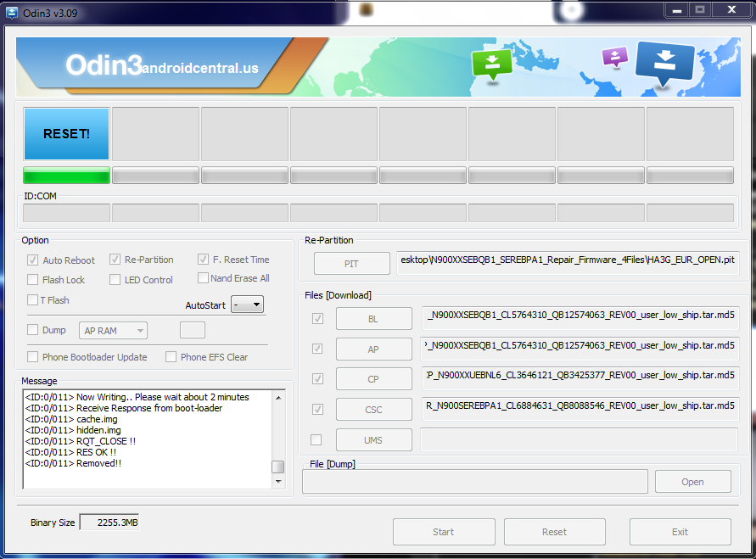Click the empty UMS file path field
Viewport: 756px width, 559px height.
point(580,439)
